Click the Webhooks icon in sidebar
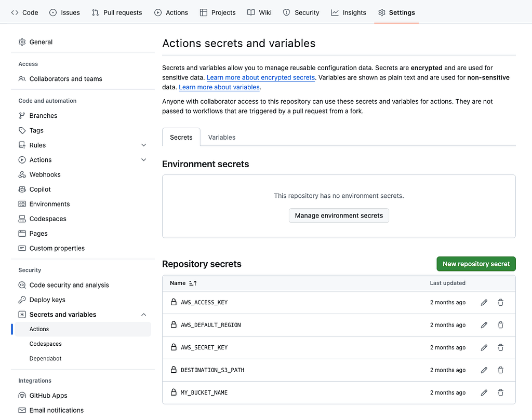 (22, 174)
